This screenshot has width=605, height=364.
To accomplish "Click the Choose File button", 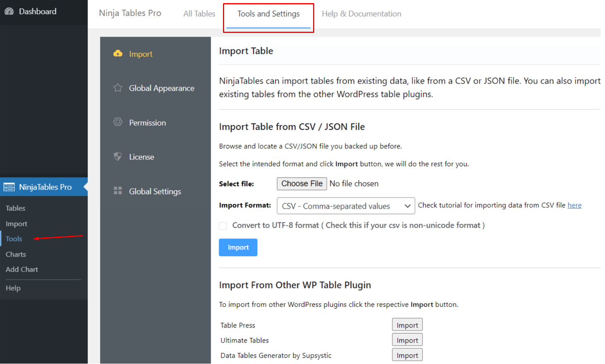I will (x=302, y=184).
